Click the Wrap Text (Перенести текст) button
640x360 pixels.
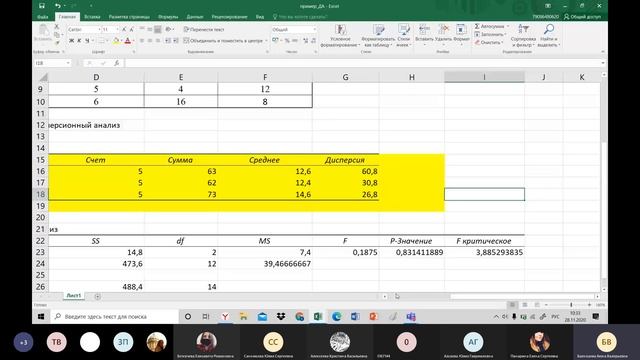(204, 29)
